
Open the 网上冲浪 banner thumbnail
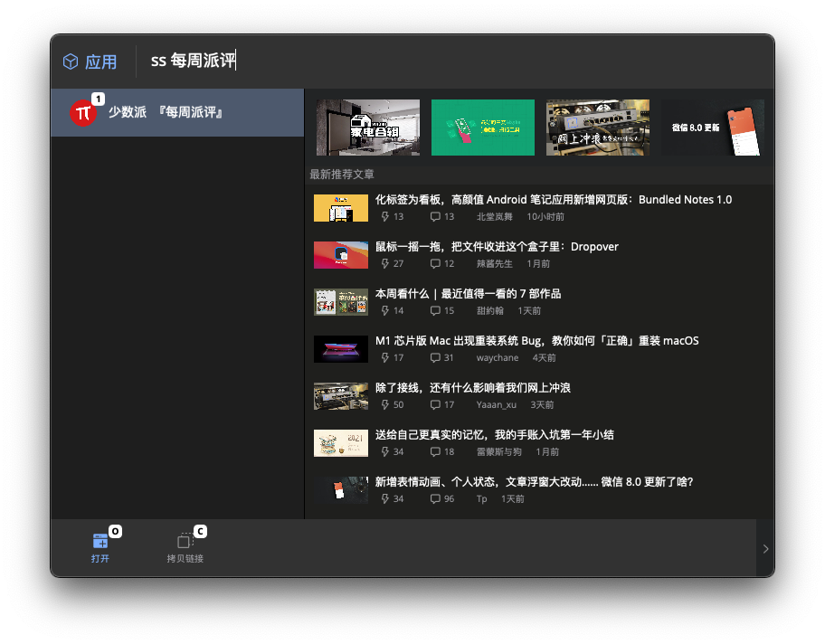(x=598, y=128)
